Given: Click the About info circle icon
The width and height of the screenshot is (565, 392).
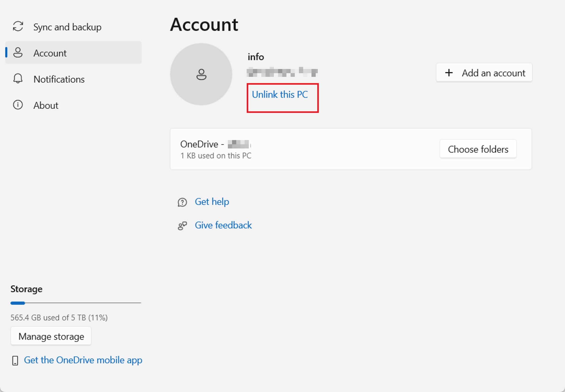Looking at the screenshot, I should pos(18,105).
